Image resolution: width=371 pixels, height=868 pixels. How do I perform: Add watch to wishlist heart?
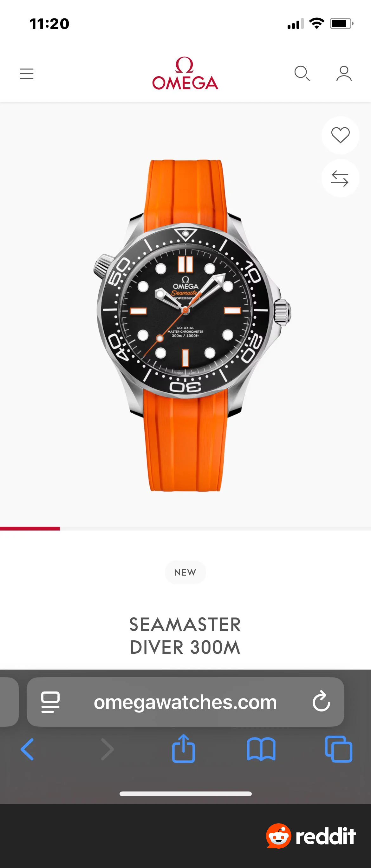[340, 135]
